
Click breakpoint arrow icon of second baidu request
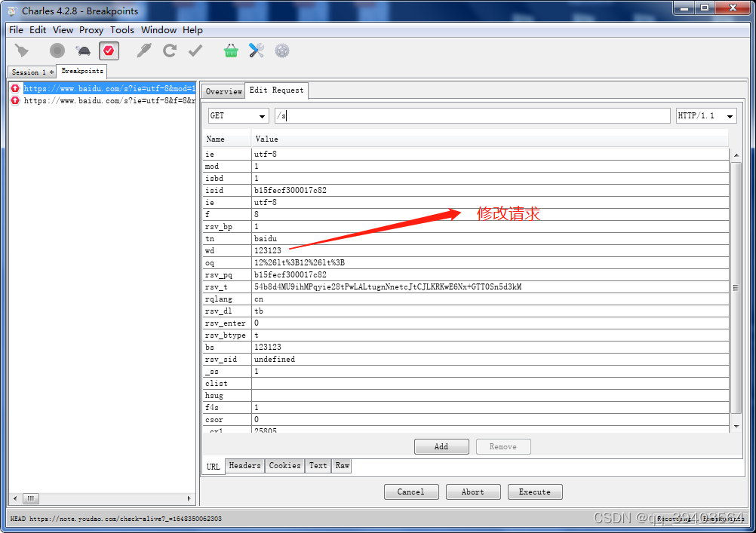coord(15,100)
